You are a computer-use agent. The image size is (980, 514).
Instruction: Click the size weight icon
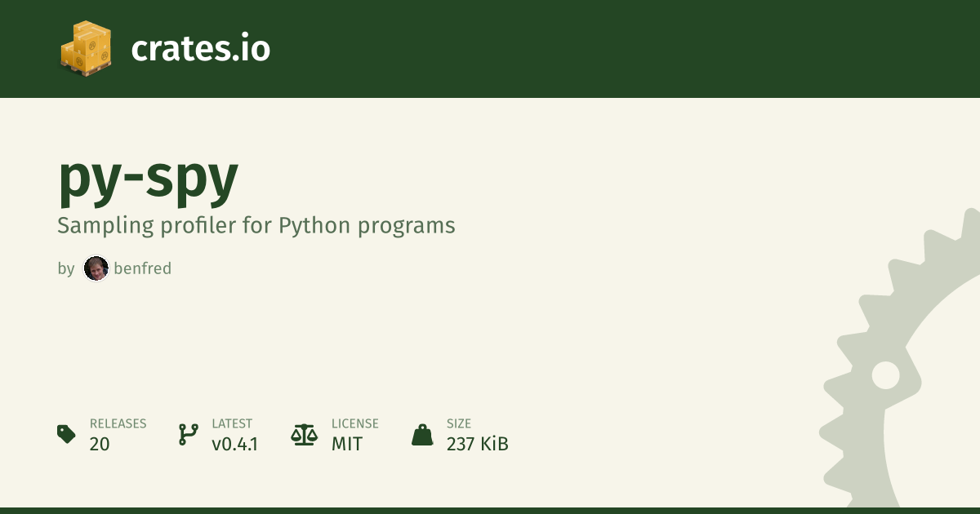click(422, 434)
